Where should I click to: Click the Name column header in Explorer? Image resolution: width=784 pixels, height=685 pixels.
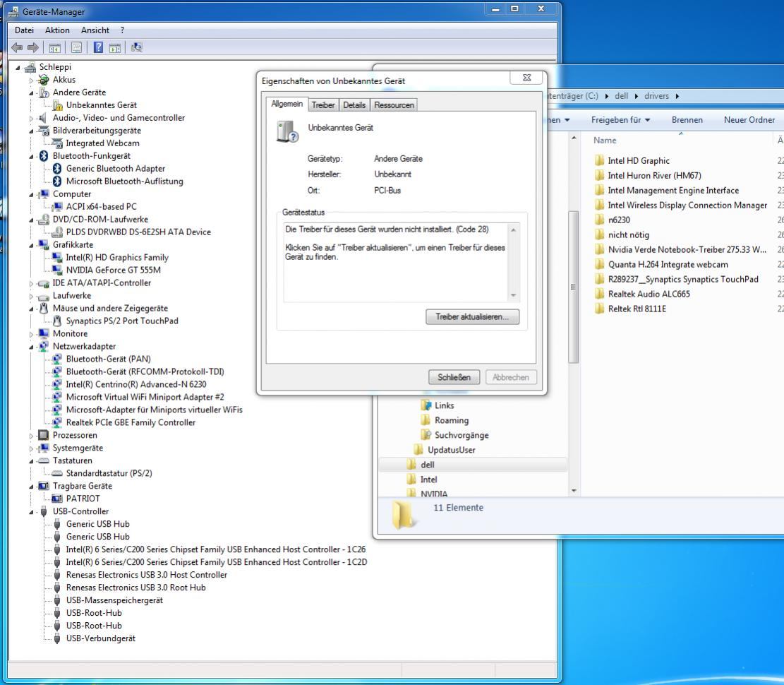pos(605,141)
